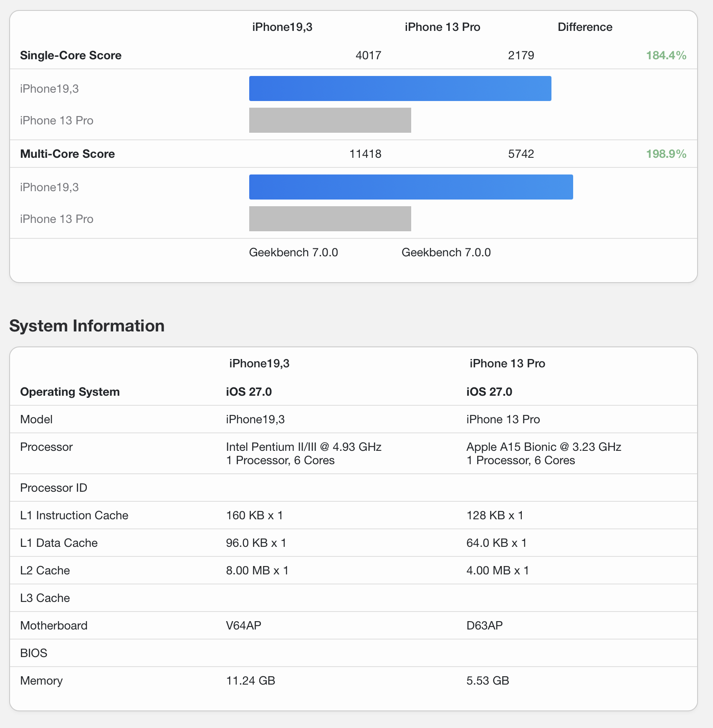The width and height of the screenshot is (713, 728).
Task: Click the iPhone19,3 column header in score table
Action: click(x=282, y=27)
